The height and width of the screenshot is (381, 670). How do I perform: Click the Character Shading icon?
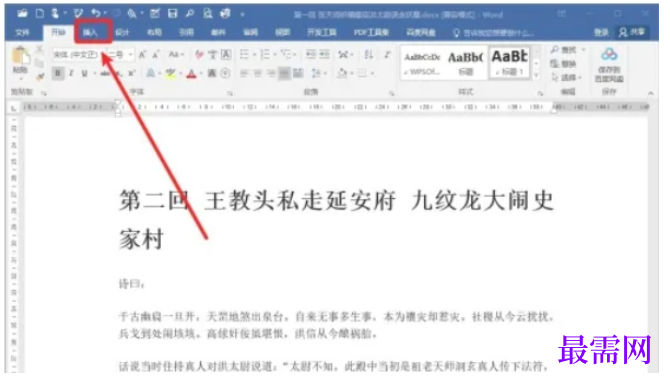point(212,73)
